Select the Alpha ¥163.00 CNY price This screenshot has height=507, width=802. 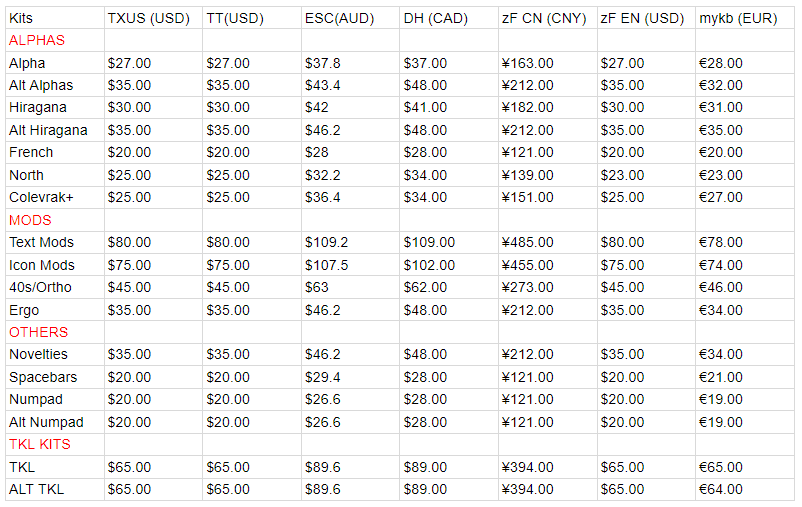[527, 63]
